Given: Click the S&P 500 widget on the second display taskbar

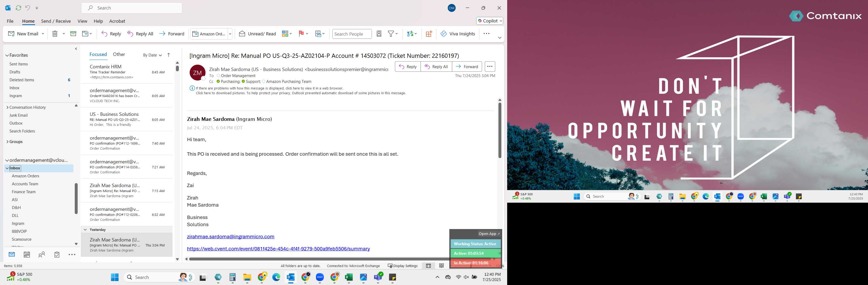Looking at the screenshot, I should 522,196.
